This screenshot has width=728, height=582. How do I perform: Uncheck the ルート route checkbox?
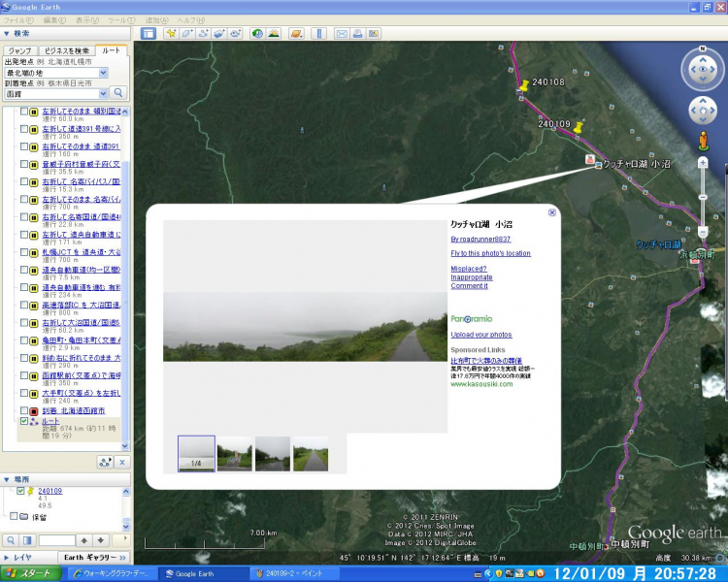pyautogui.click(x=24, y=421)
